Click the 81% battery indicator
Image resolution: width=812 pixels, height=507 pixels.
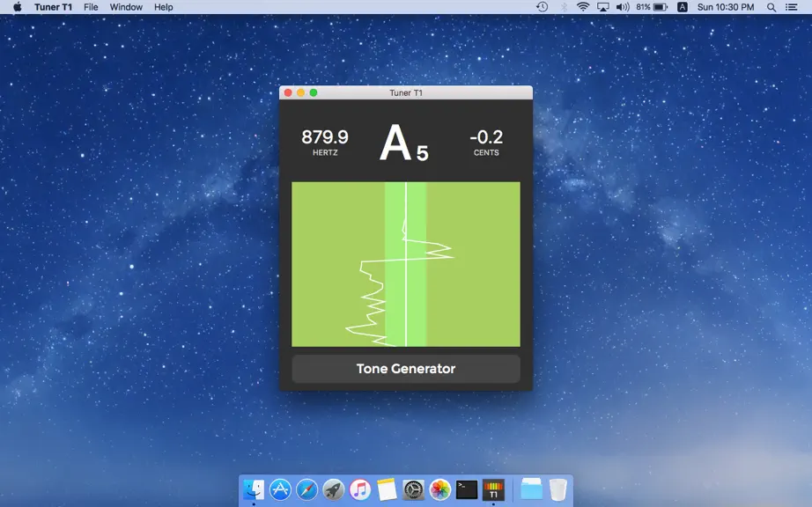pos(652,7)
